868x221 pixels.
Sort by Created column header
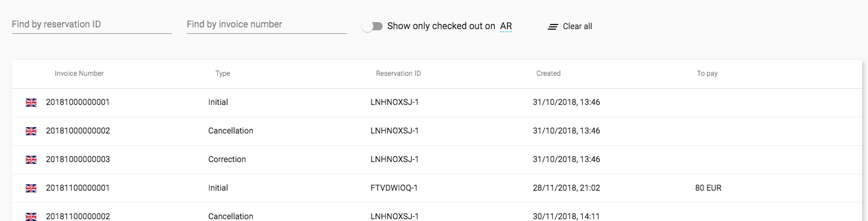(x=548, y=73)
